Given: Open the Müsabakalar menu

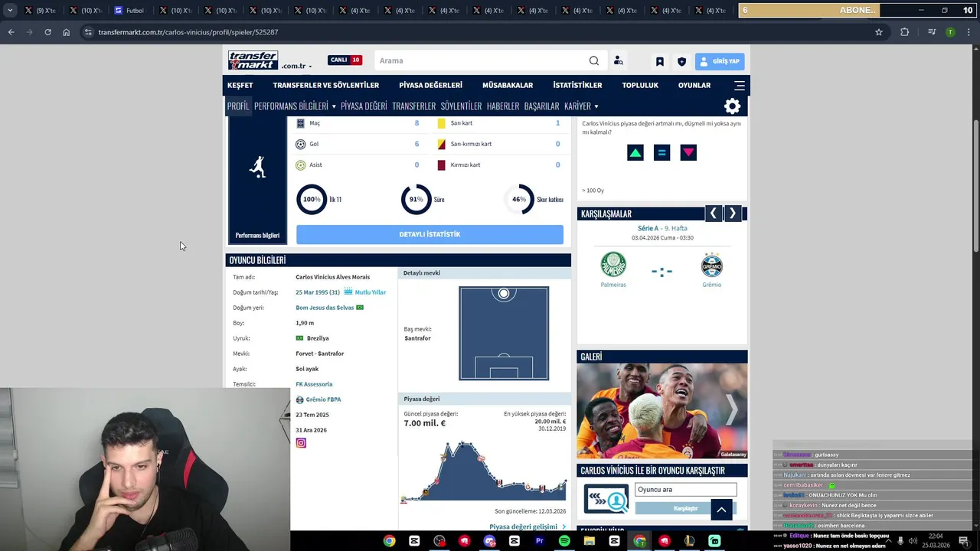Looking at the screenshot, I should pos(508,85).
